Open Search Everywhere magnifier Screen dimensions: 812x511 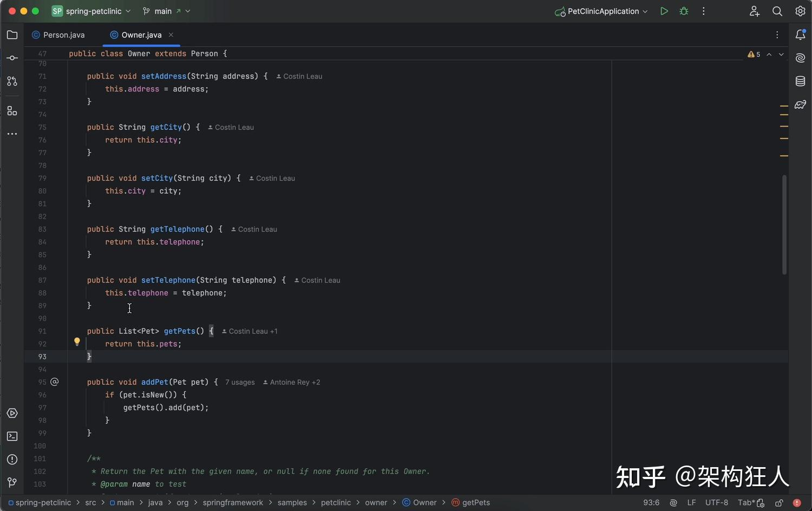777,11
